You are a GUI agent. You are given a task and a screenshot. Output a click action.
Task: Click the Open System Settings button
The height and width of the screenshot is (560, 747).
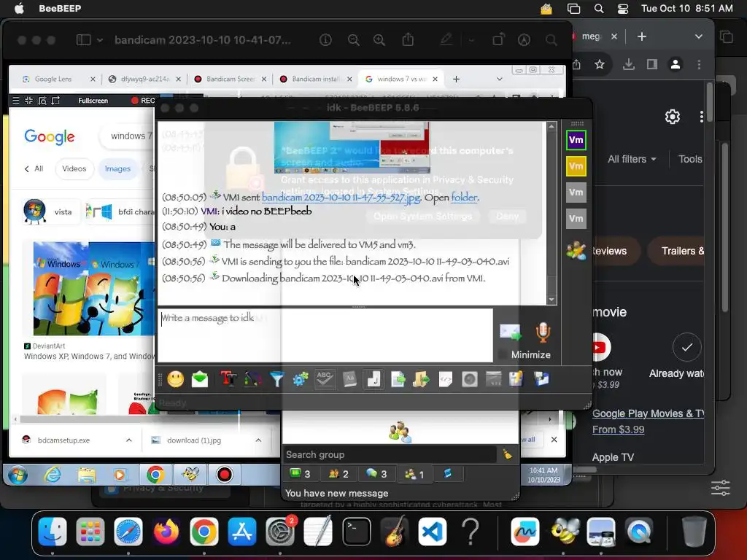(422, 216)
